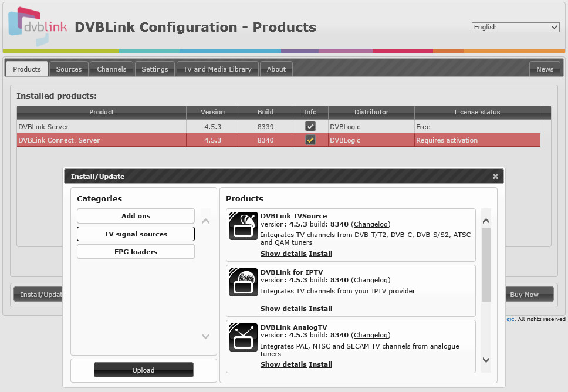The width and height of the screenshot is (568, 392).
Task: Click version 4.5.3 in DVBLink Server row
Action: pos(212,127)
